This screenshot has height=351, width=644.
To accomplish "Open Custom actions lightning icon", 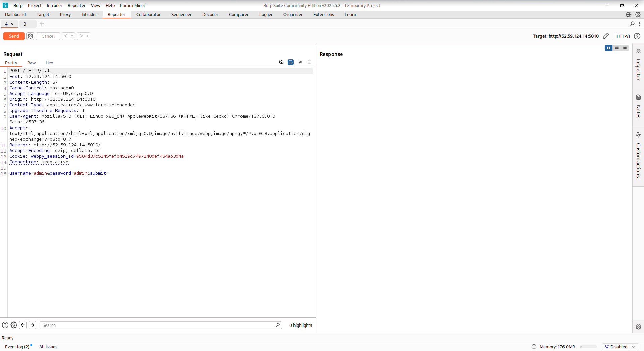I will click(638, 135).
